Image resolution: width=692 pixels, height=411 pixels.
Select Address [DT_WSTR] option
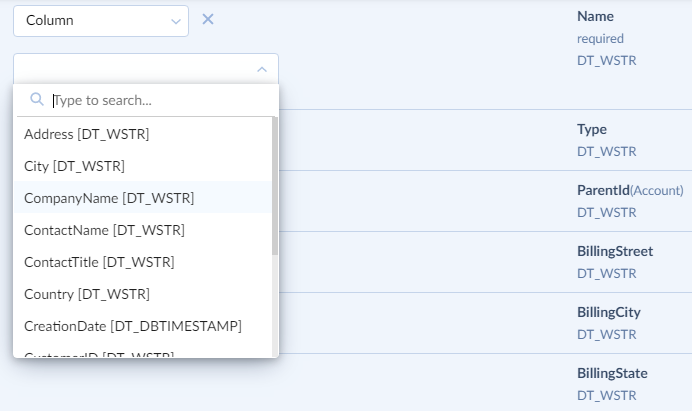coord(87,134)
